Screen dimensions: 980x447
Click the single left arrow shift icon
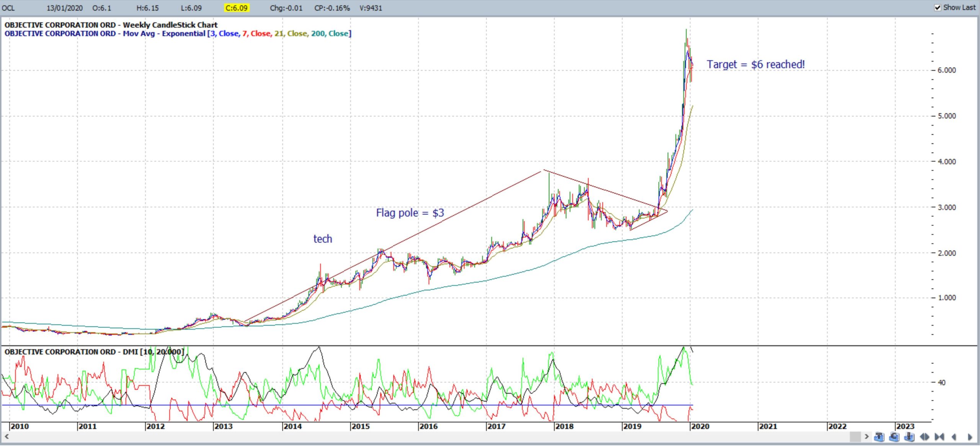(954, 437)
